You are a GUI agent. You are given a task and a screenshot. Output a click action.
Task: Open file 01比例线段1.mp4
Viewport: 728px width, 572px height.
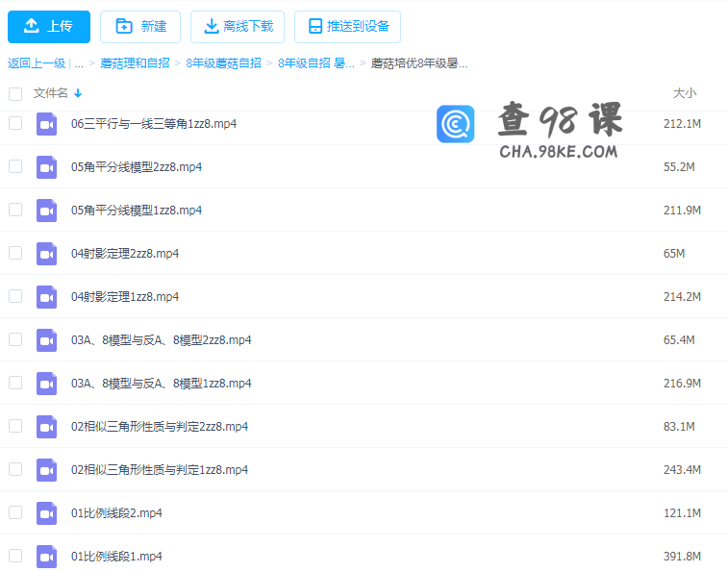[116, 557]
